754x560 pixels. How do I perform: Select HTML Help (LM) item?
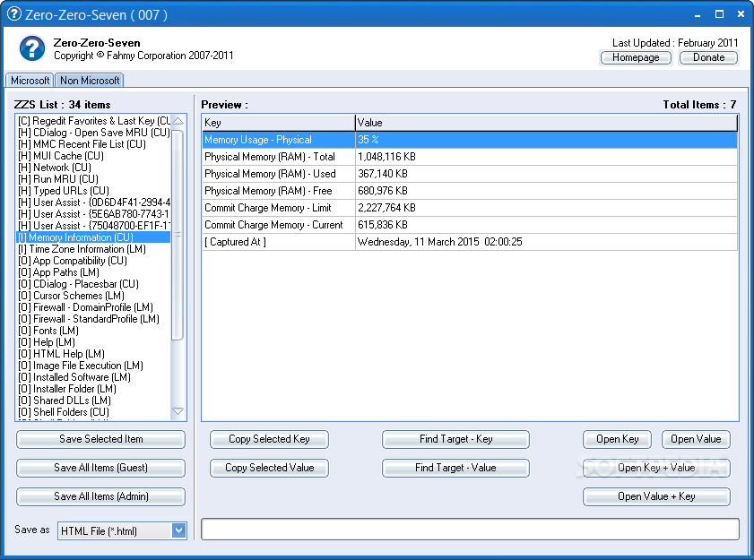pos(94,354)
